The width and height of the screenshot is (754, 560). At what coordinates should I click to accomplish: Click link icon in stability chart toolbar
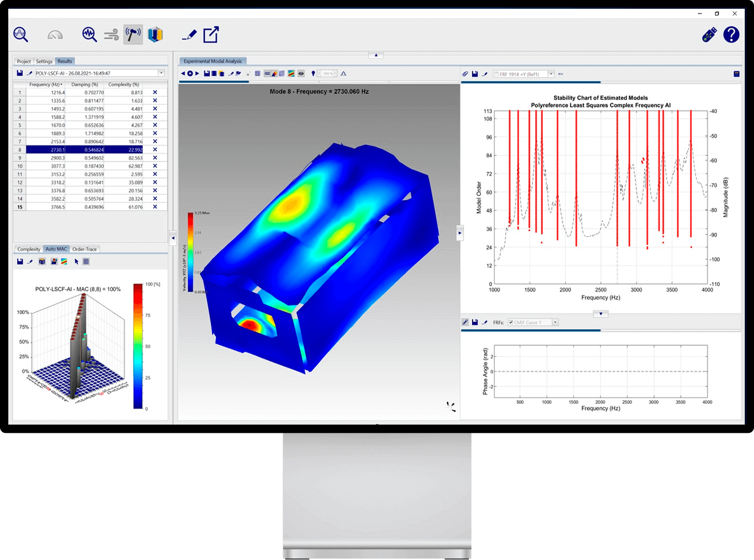coord(465,74)
